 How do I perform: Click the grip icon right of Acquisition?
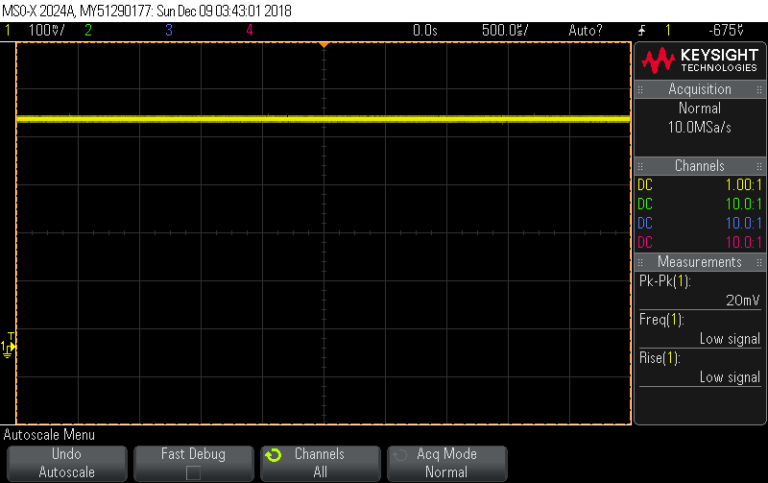pyautogui.click(x=759, y=90)
